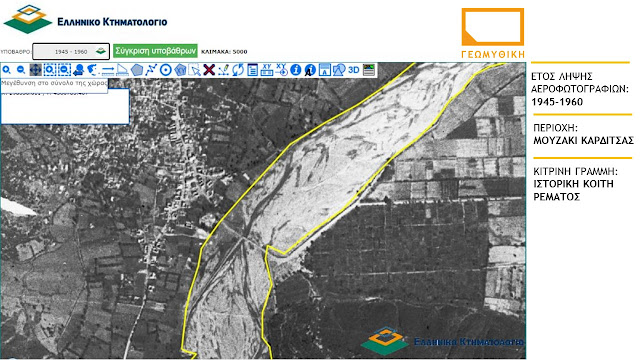
Task: Switch to 3D view
Action: [353, 70]
